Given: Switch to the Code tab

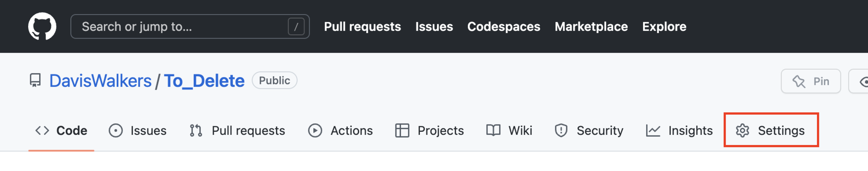Looking at the screenshot, I should click(61, 131).
